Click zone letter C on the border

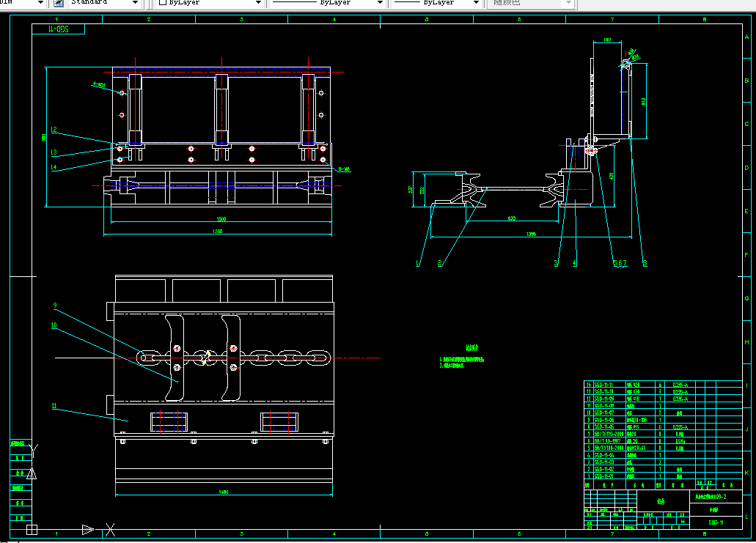click(747, 124)
